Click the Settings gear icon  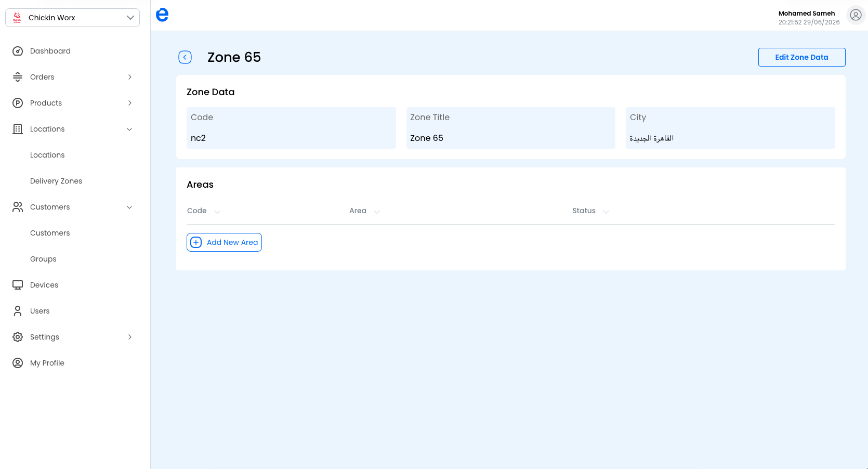tap(18, 337)
